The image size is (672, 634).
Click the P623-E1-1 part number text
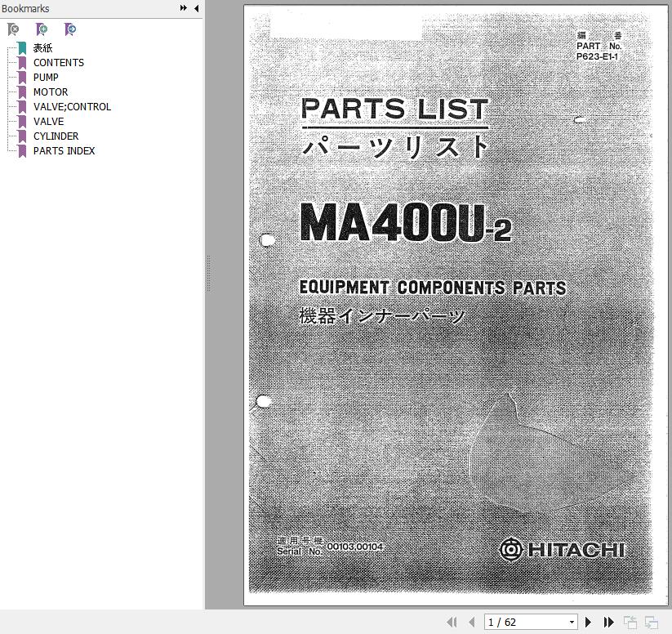tap(597, 56)
